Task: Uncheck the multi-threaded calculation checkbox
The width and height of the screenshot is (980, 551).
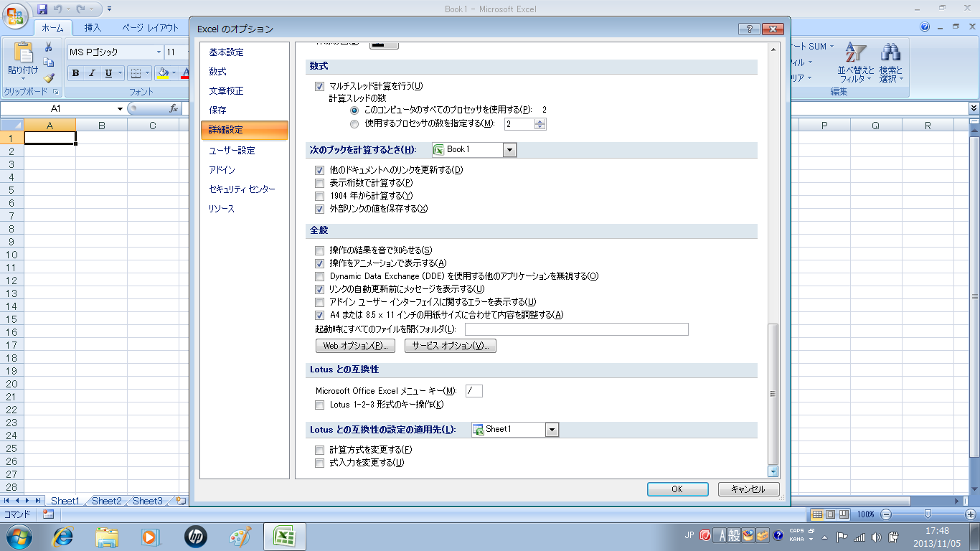Action: point(320,87)
